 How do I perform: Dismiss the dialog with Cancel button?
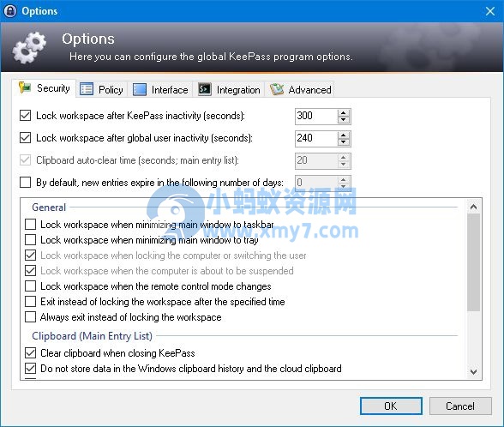[x=460, y=406]
